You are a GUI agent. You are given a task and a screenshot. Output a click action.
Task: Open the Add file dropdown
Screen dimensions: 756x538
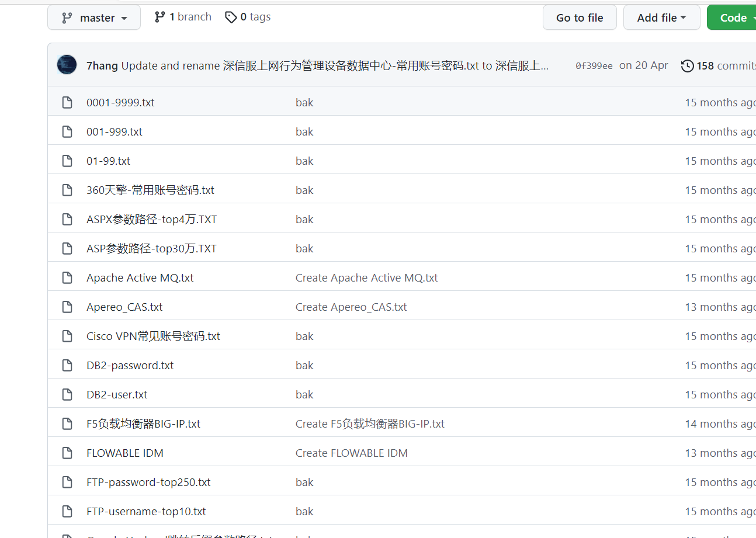pyautogui.click(x=661, y=18)
